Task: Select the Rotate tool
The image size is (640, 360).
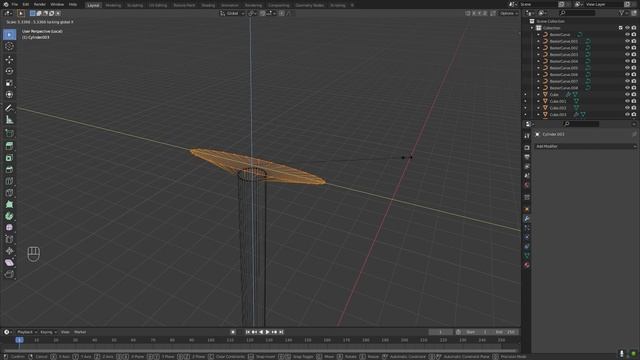Action: coord(9,71)
